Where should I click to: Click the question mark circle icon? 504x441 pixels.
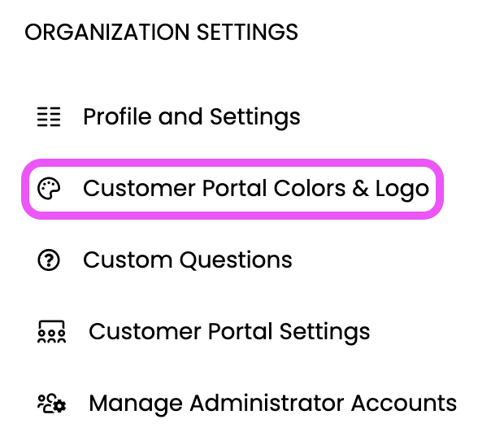click(49, 260)
